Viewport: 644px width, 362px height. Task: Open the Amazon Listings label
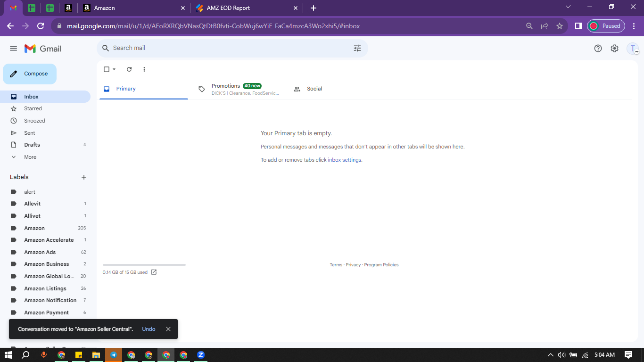coord(45,288)
